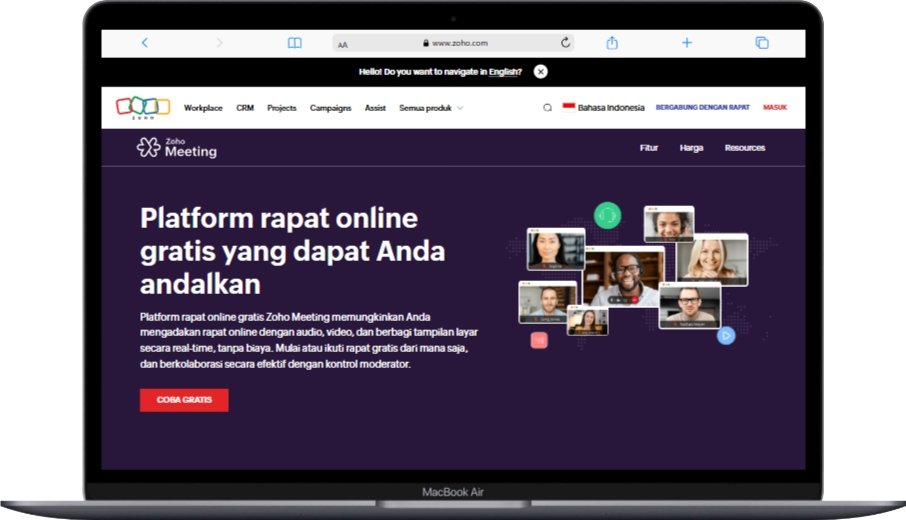Open the Resources tab

coord(745,148)
